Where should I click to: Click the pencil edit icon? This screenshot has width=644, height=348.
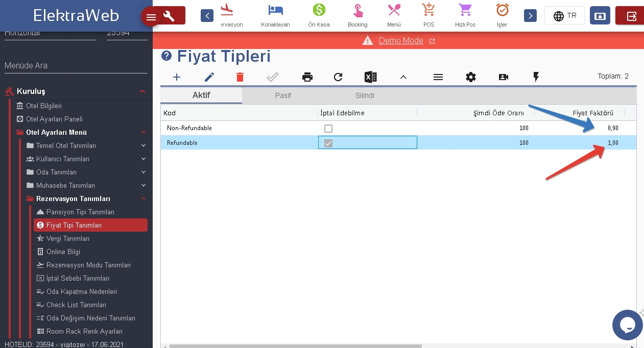[209, 77]
